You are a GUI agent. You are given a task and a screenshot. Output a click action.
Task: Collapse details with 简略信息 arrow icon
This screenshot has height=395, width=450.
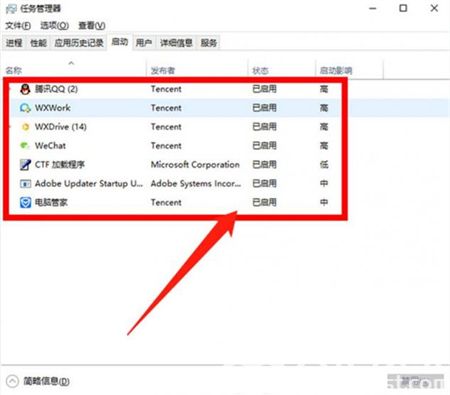[12, 381]
